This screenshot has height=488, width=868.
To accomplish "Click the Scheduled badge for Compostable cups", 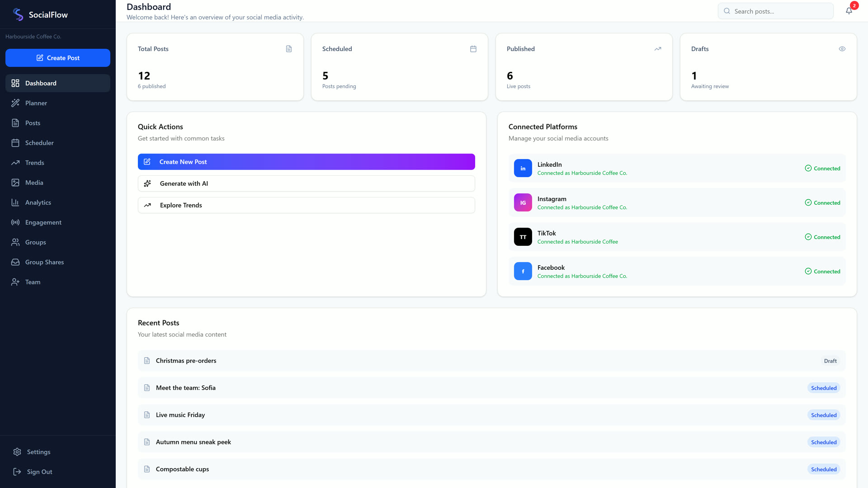I will [x=824, y=469].
